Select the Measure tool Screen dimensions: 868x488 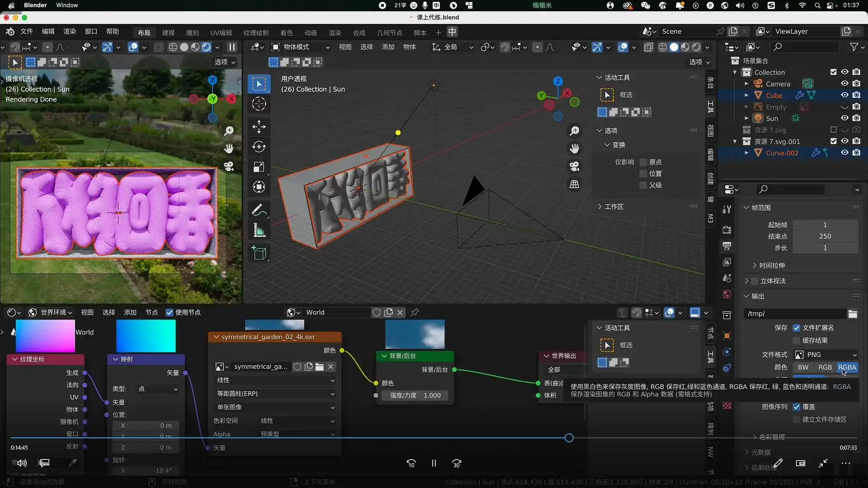[259, 230]
